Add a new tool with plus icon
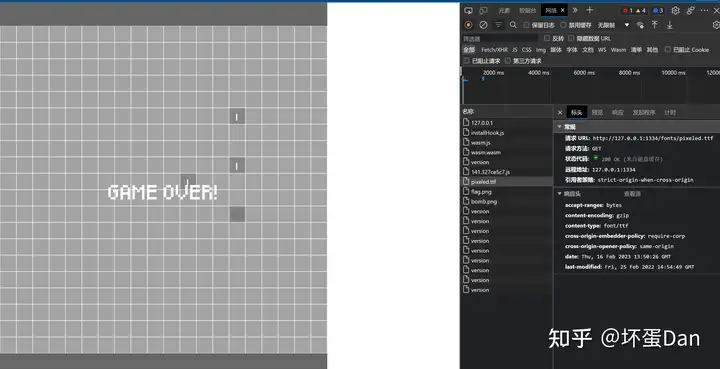 point(590,10)
